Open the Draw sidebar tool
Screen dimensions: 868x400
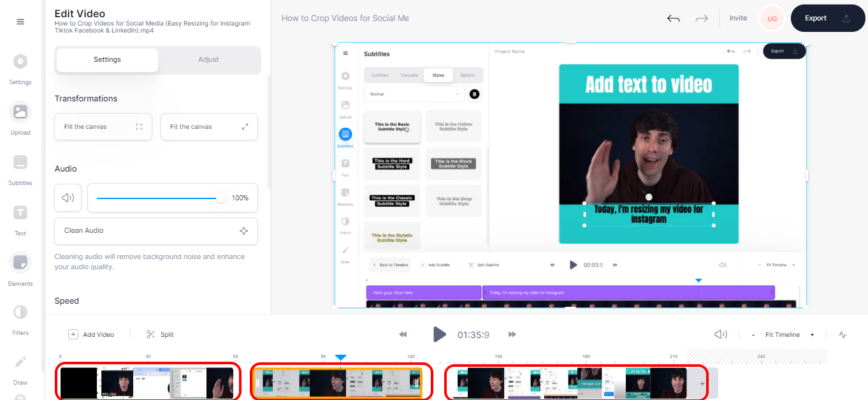20,369
